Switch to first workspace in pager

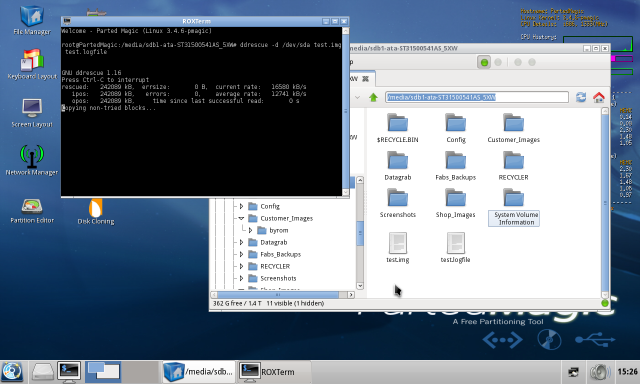coord(103,372)
